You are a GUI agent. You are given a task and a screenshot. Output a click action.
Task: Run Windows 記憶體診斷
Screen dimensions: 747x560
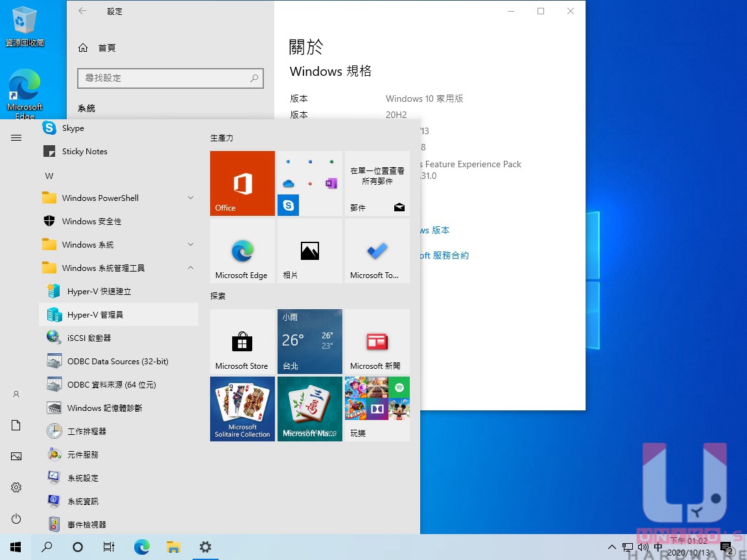point(118,408)
